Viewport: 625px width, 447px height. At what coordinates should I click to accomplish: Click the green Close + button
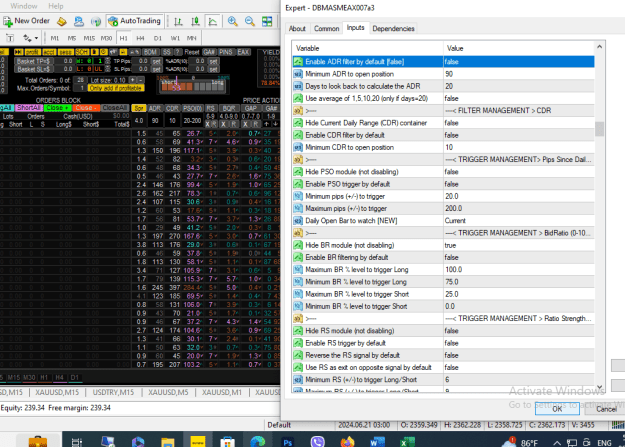[57, 108]
